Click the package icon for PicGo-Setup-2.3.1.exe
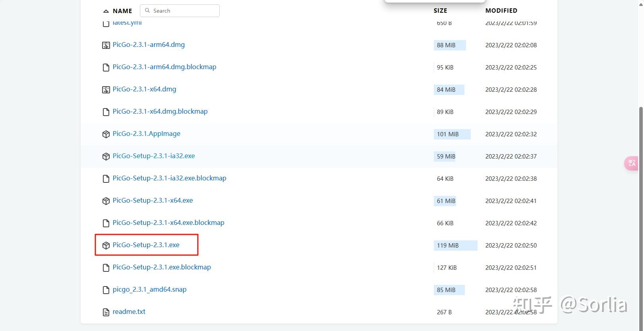This screenshot has width=644, height=331. pos(106,246)
